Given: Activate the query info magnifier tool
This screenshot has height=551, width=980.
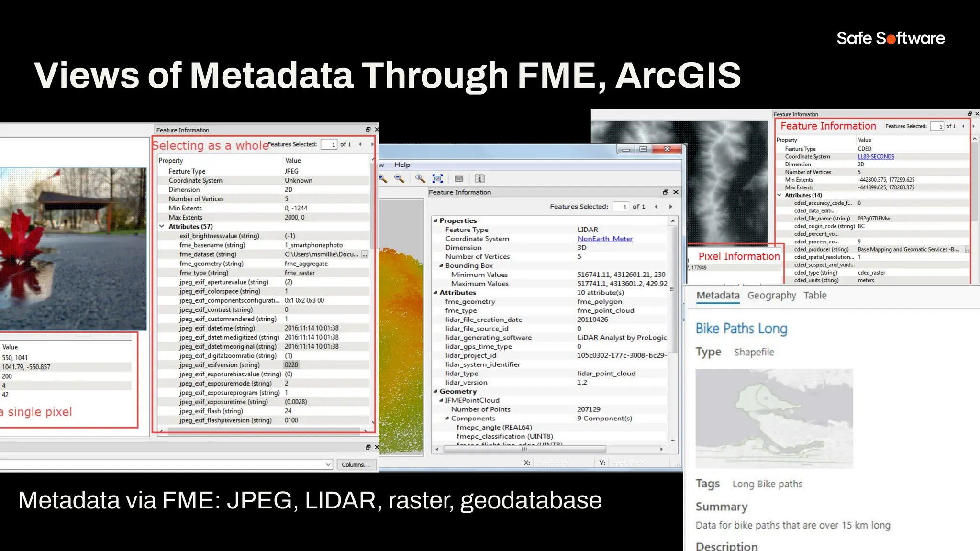Looking at the screenshot, I should pos(420,178).
